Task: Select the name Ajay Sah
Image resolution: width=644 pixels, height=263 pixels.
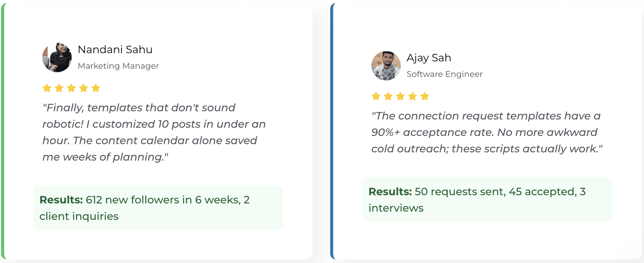Action: coord(429,58)
